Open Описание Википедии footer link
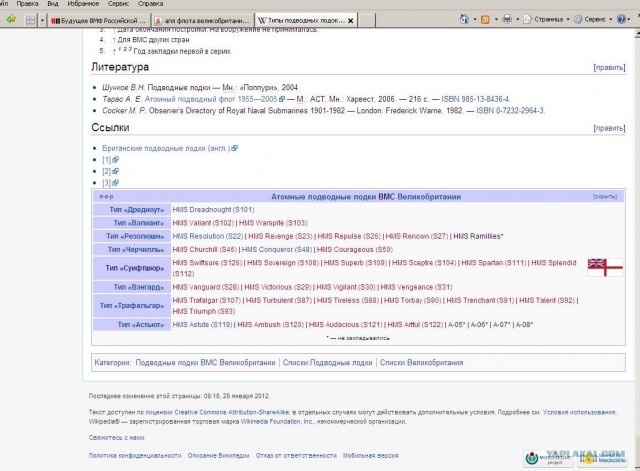 point(218,455)
